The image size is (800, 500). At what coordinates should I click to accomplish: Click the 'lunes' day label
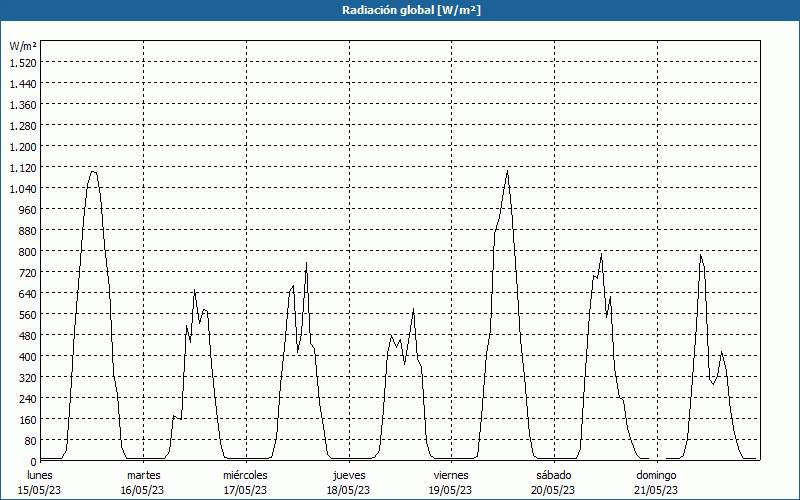(40, 475)
